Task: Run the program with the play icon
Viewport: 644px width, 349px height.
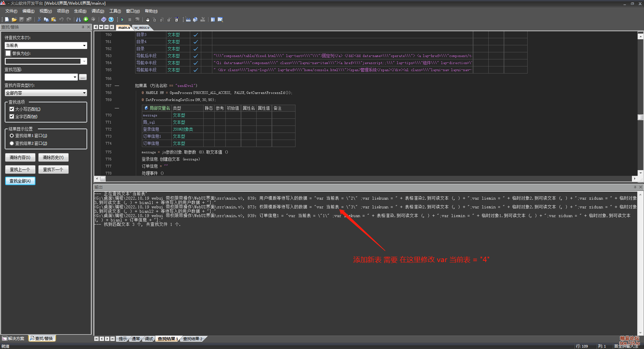Action: (x=122, y=19)
